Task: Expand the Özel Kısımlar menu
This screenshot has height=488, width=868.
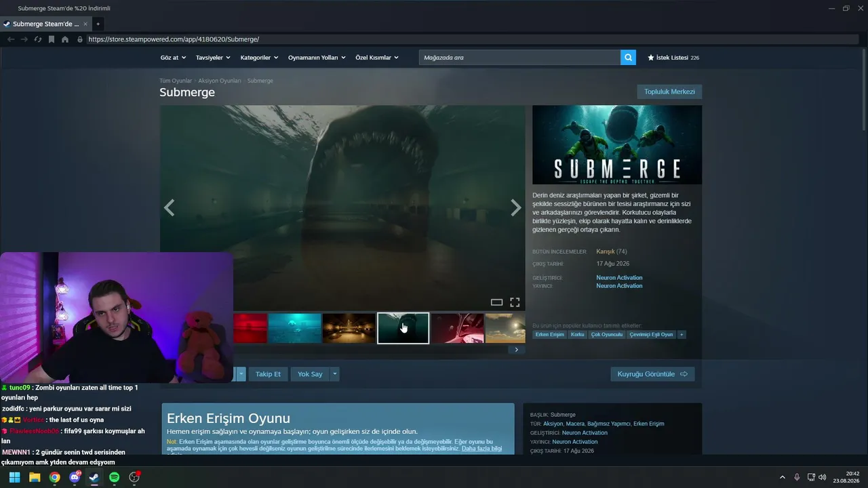Action: (377, 58)
